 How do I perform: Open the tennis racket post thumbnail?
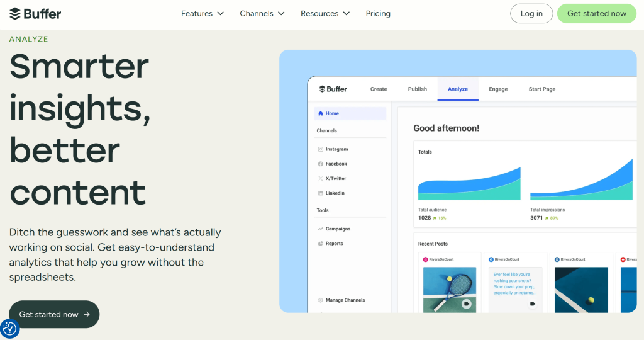450,290
